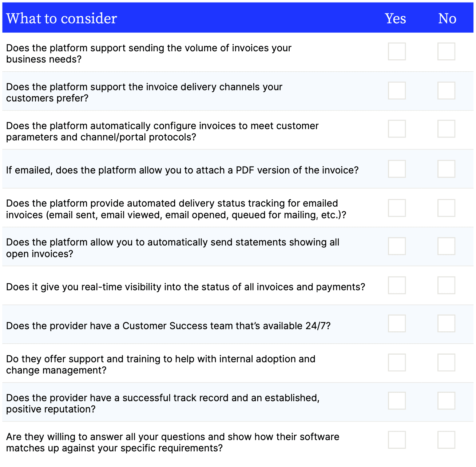Mark Yes for real-time visibility question
476x467 pixels.
(397, 285)
